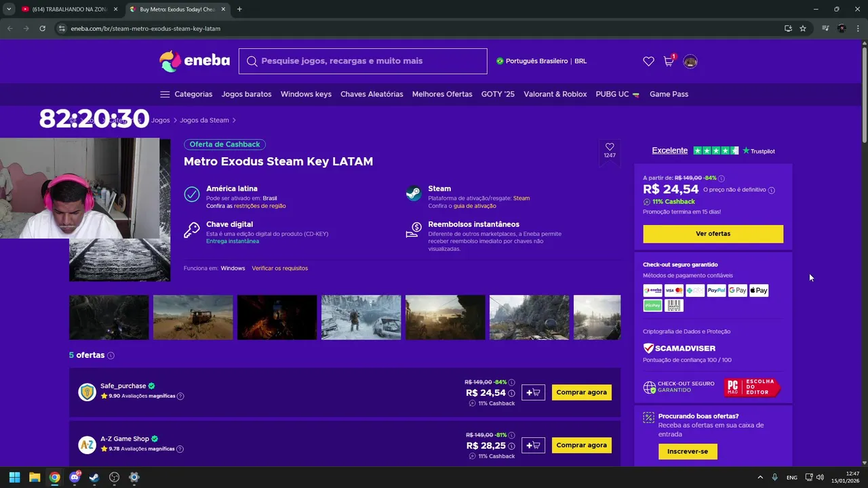Switch to the YouTube TRABALHANDO NA ZONA tab
The height and width of the screenshot is (488, 868).
70,9
